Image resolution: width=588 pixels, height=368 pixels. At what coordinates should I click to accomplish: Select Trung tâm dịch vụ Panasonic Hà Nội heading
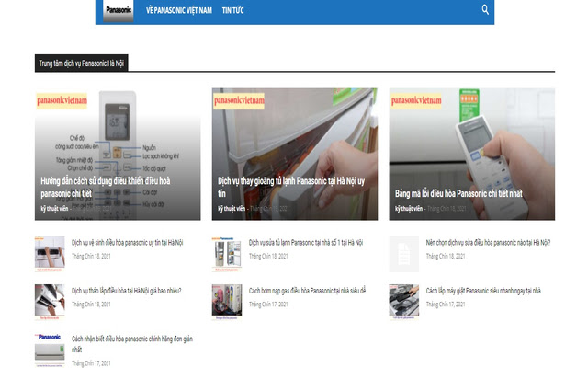click(x=82, y=63)
